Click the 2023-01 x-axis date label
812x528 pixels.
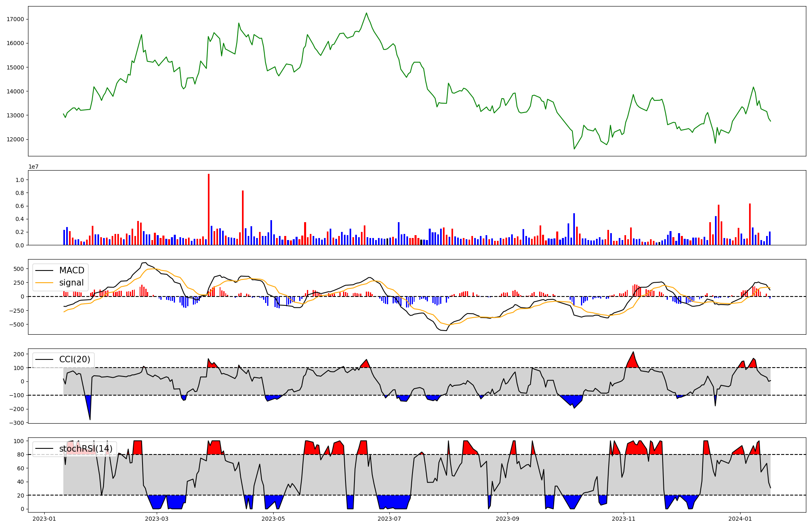point(44,519)
